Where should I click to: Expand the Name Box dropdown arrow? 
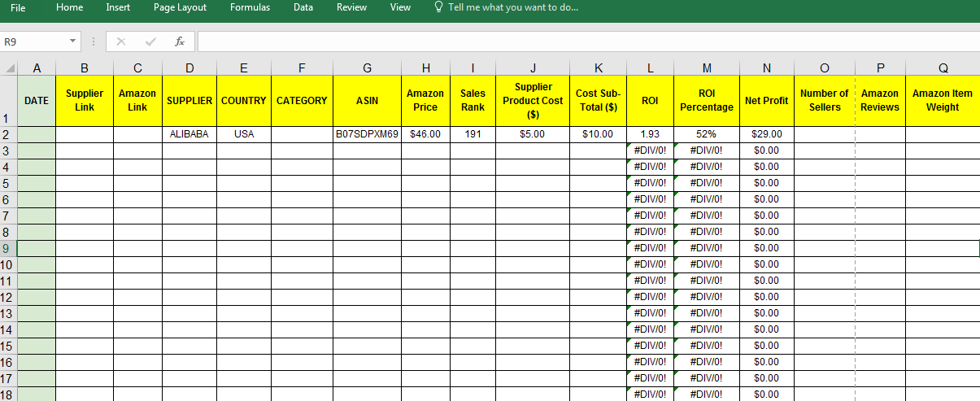[x=74, y=41]
